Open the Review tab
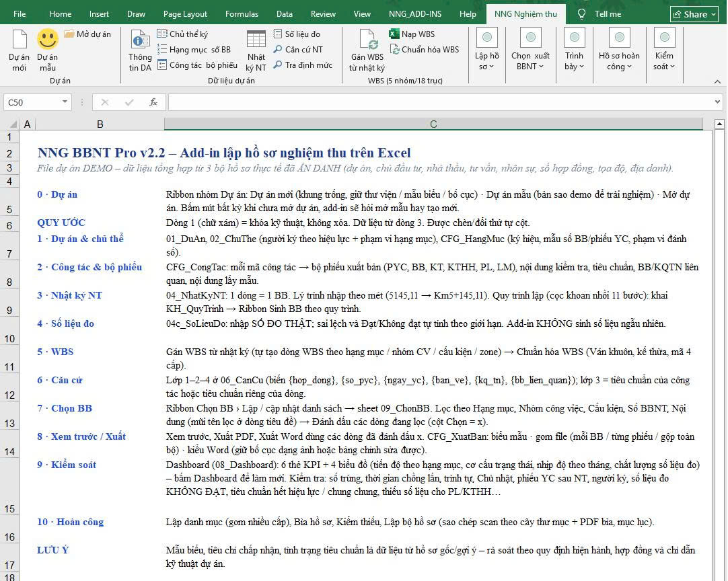 click(x=323, y=14)
